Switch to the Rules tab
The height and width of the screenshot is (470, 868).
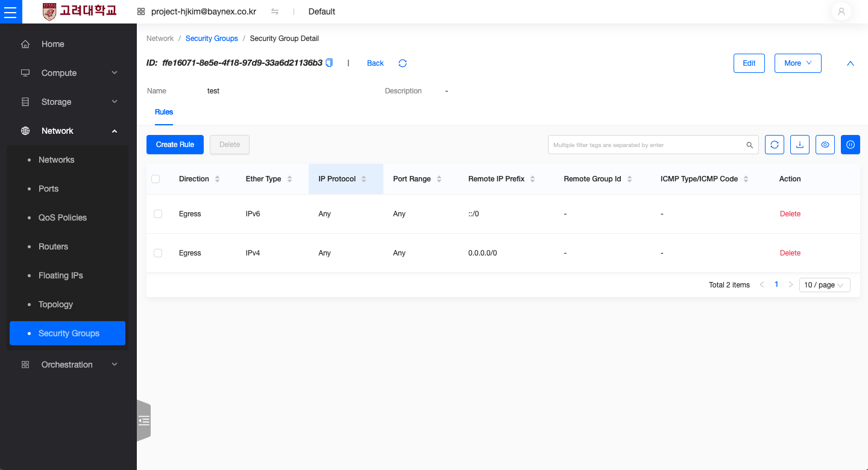coord(164,112)
